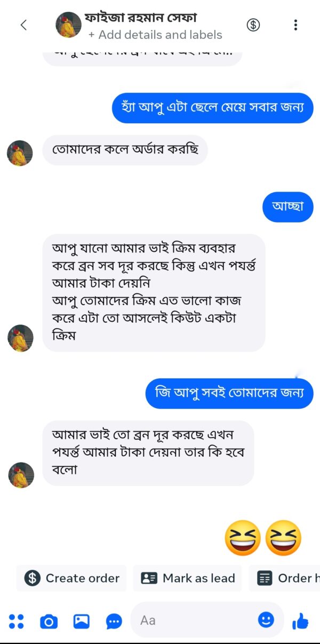Send a thumbs up like

300,621
